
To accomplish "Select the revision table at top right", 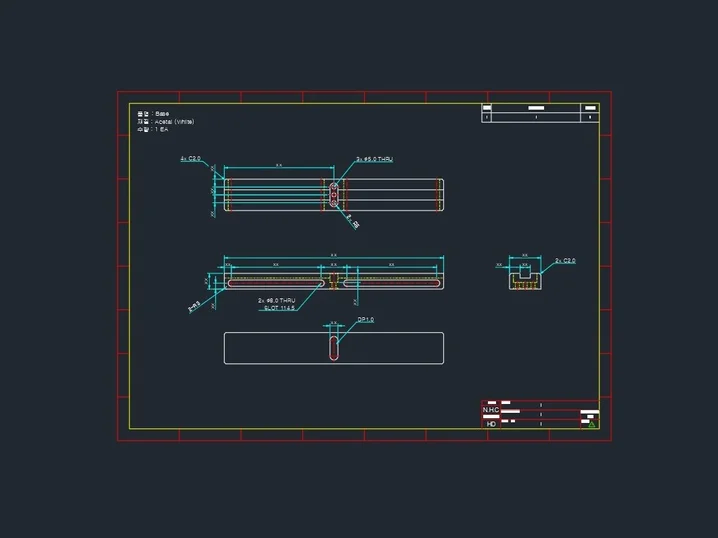I will click(540, 112).
